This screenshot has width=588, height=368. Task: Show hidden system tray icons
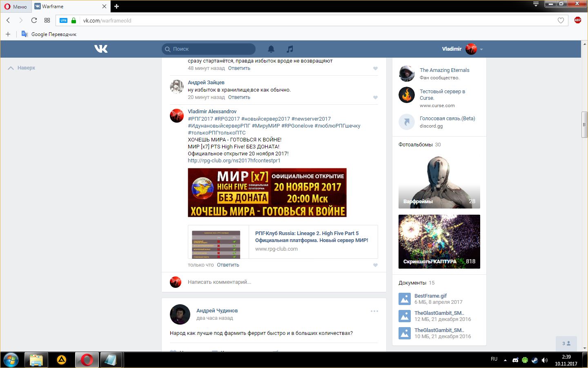click(x=505, y=360)
